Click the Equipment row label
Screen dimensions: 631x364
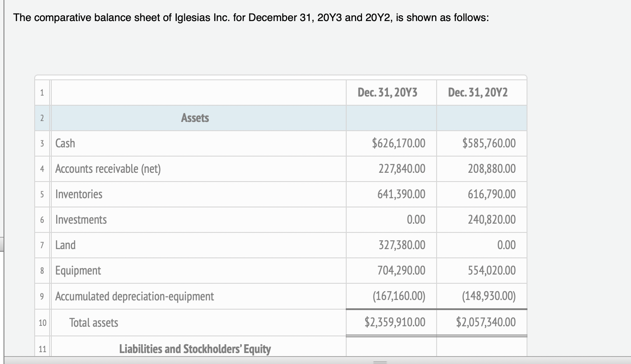(78, 270)
